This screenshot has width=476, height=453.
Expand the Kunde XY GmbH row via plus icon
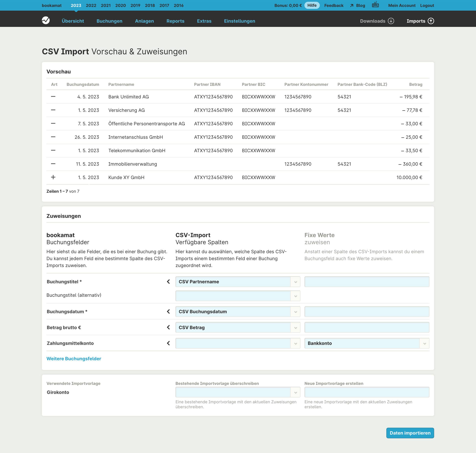coord(53,177)
